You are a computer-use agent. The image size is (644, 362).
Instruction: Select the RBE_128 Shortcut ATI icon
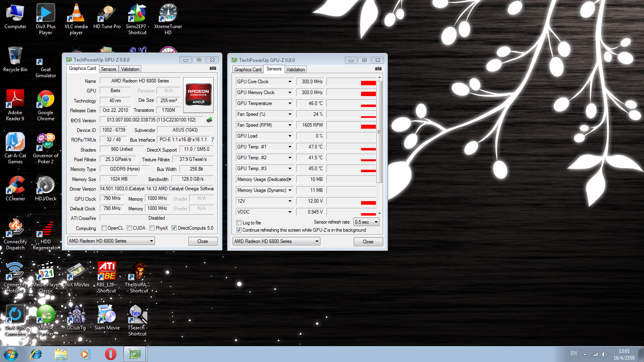tap(107, 278)
